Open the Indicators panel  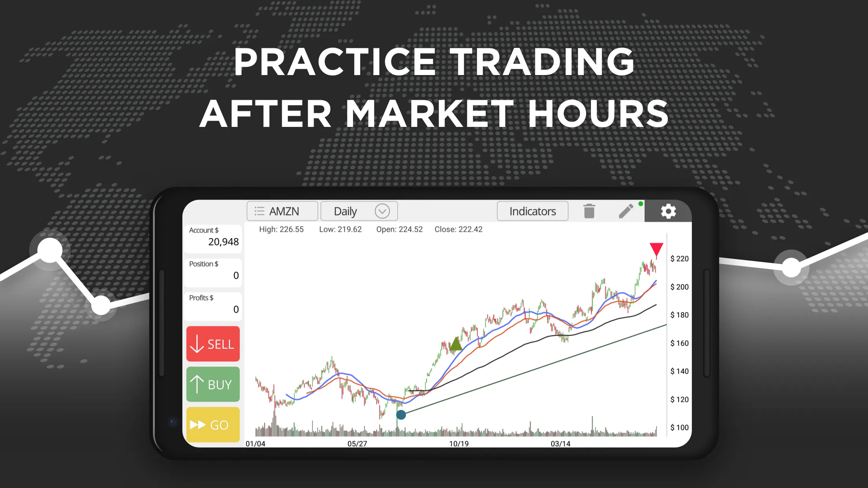[532, 211]
